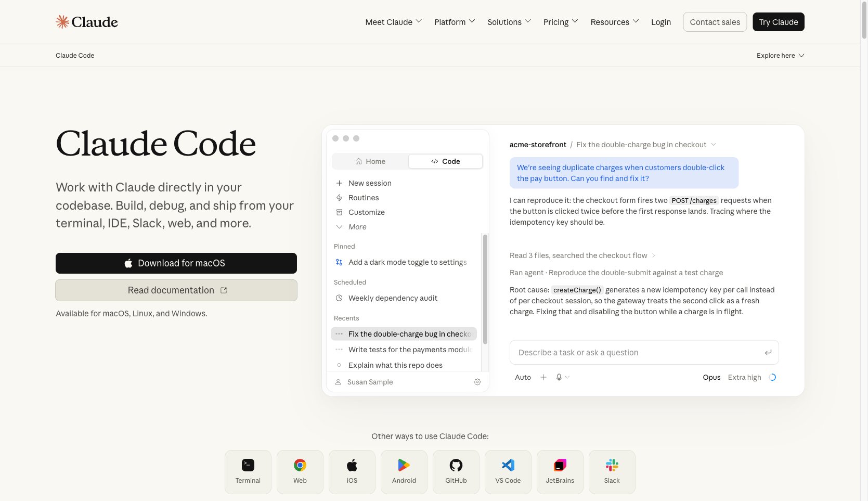The height and width of the screenshot is (501, 868).
Task: Click the Try Claude button
Action: (x=779, y=22)
